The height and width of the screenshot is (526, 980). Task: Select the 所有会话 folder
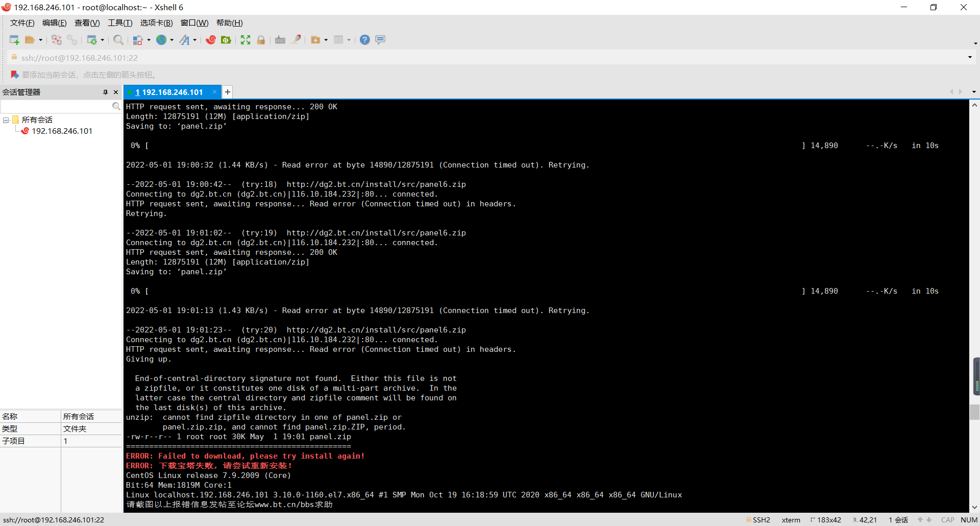point(37,120)
